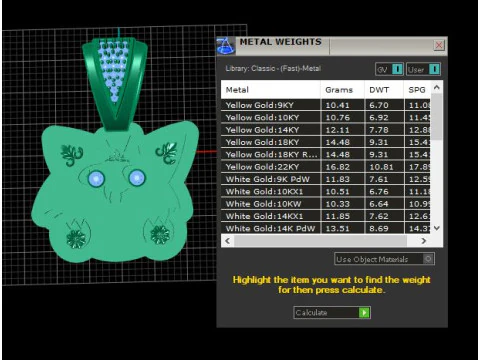The width and height of the screenshot is (480, 360).
Task: Click the DWT column header
Action: click(x=384, y=90)
